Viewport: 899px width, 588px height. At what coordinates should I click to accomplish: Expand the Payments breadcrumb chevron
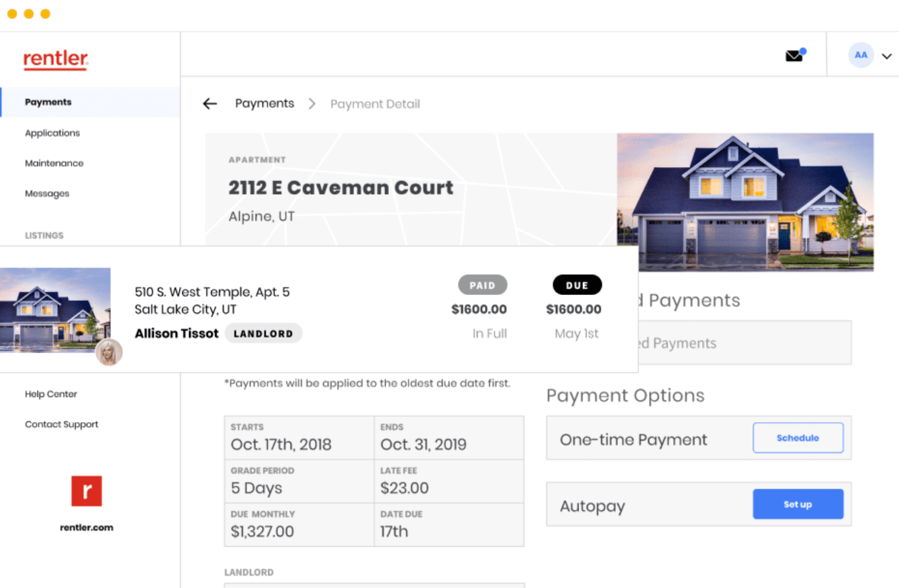pos(311,103)
